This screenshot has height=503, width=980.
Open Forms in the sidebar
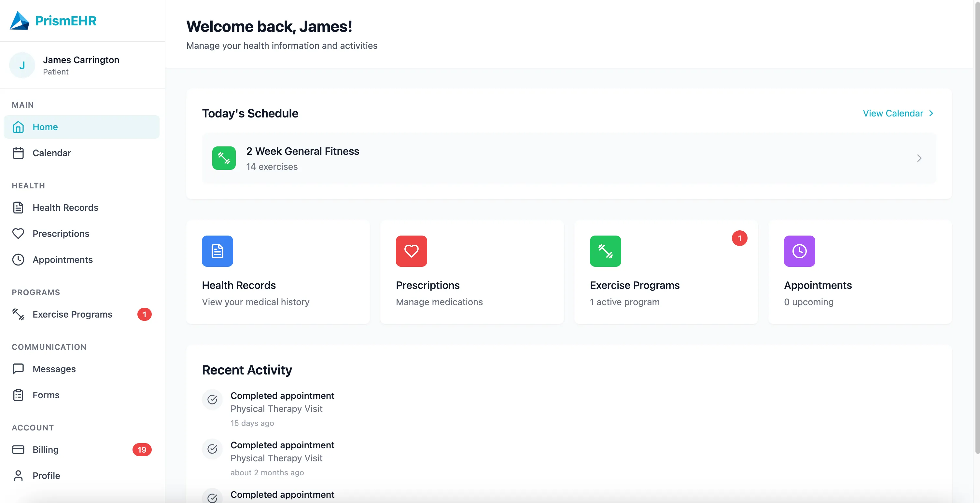(82, 395)
